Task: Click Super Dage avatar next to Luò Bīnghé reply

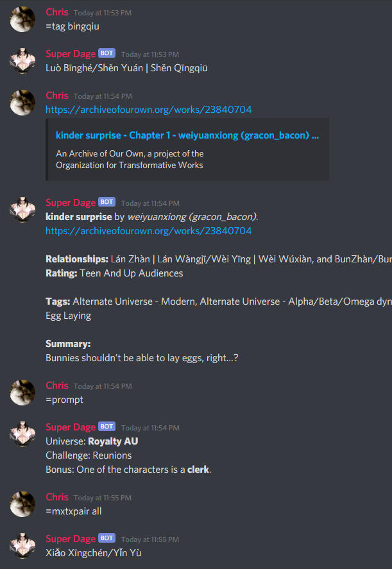Action: pos(22,61)
